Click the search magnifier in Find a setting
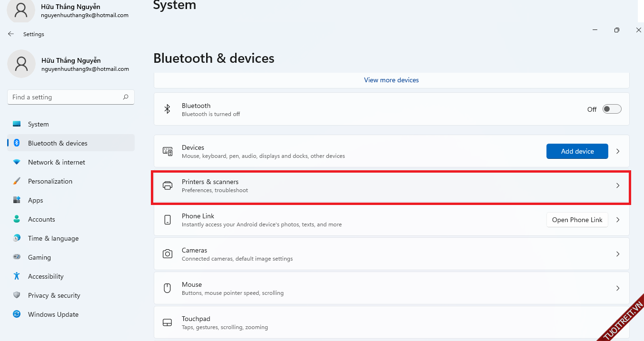644x341 pixels. coord(126,97)
